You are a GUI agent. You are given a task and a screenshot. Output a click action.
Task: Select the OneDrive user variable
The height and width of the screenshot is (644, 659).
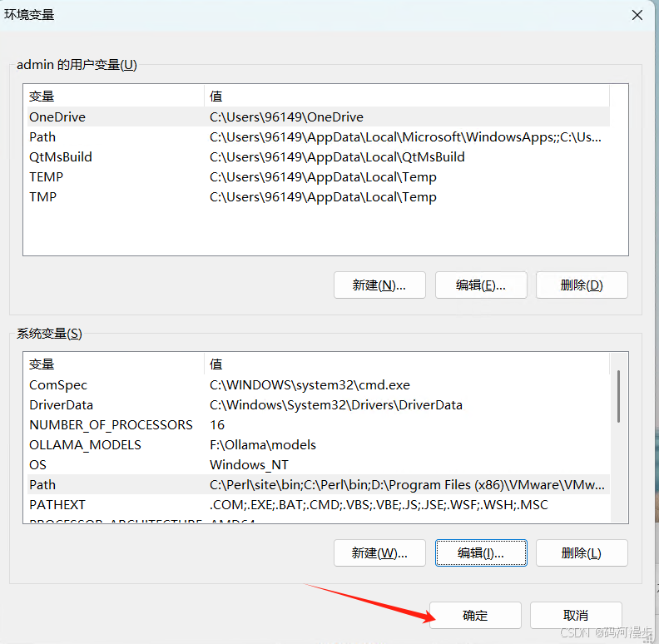click(x=319, y=116)
